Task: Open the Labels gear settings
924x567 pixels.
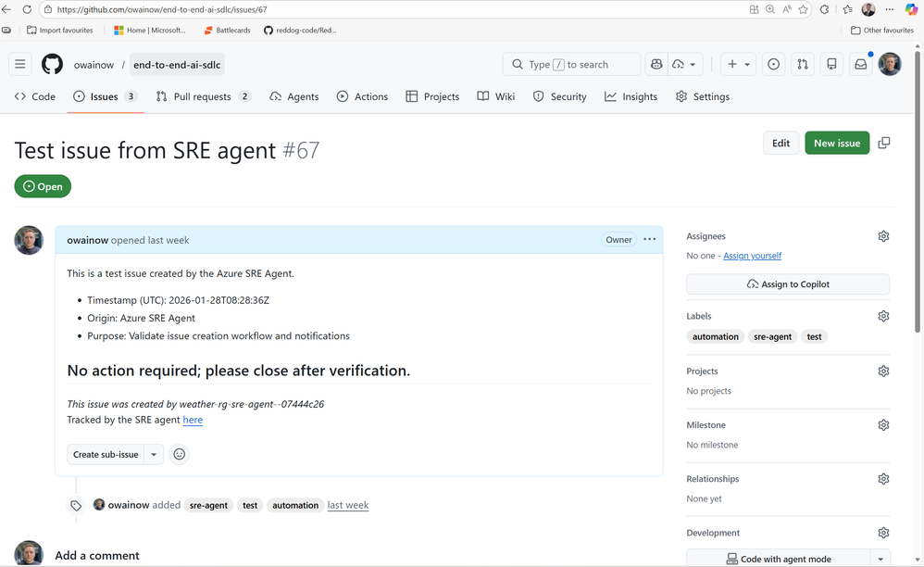Action: 883,316
